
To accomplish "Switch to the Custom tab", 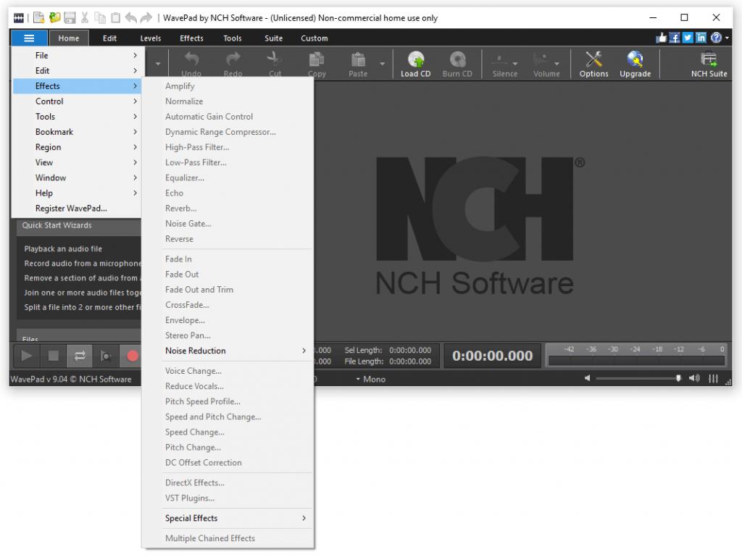I will click(314, 38).
